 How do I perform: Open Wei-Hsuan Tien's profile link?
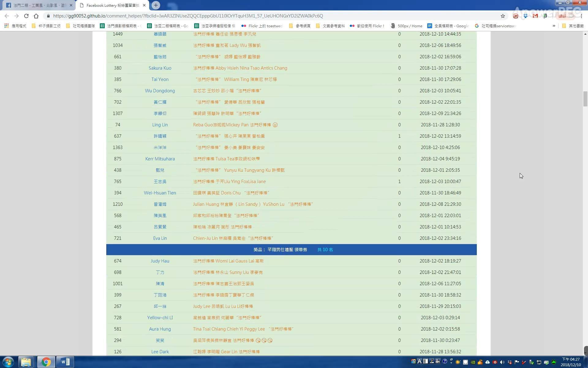coord(160,193)
